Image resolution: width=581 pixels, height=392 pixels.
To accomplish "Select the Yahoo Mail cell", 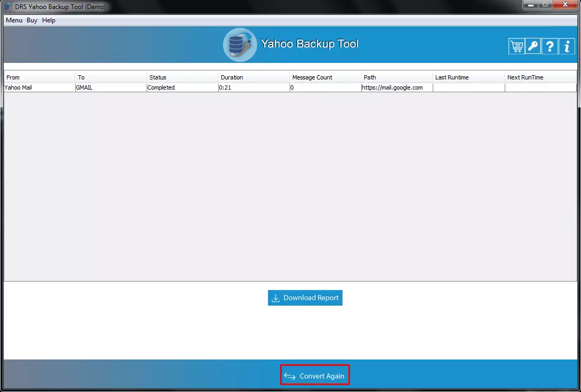I will pyautogui.click(x=39, y=87).
